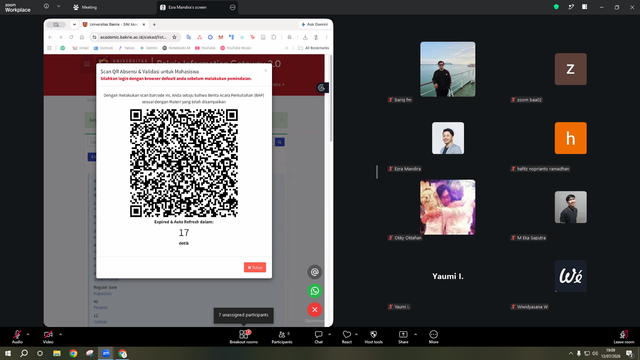Click the Zoom icon on the taskbar
Image resolution: width=640 pixels, height=360 pixels.
106,353
